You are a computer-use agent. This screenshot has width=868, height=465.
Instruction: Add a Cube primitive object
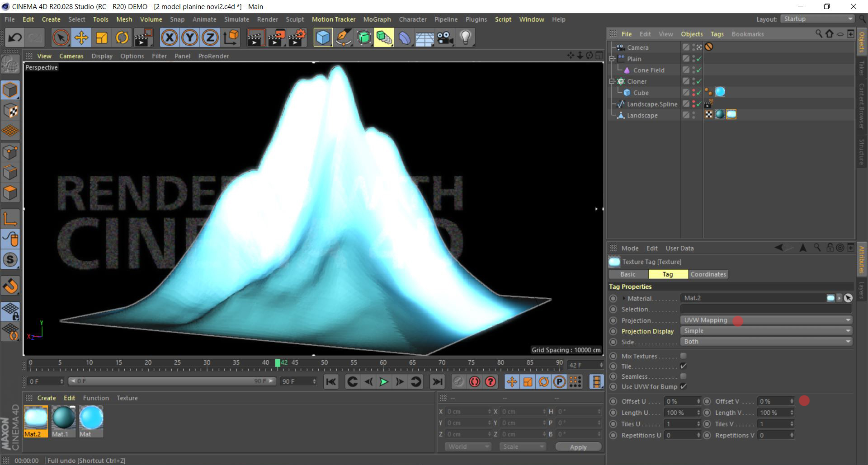click(x=323, y=38)
